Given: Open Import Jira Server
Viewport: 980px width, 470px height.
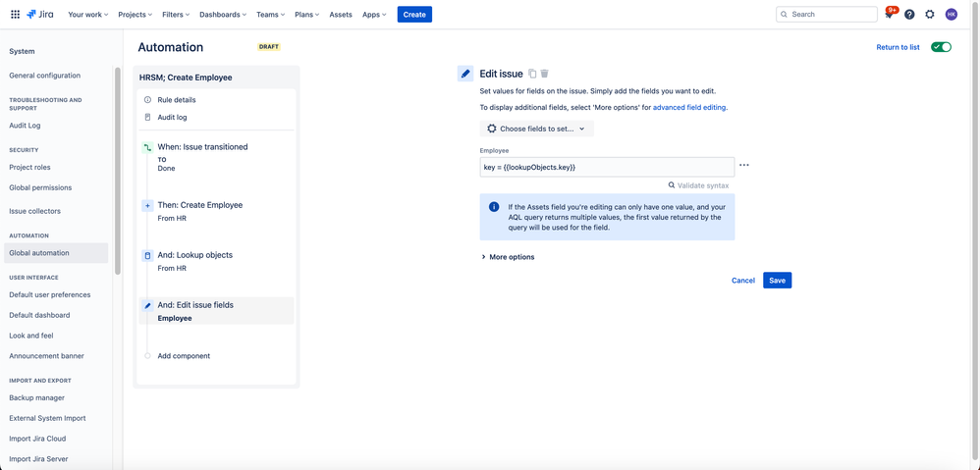Looking at the screenshot, I should pyautogui.click(x=38, y=459).
